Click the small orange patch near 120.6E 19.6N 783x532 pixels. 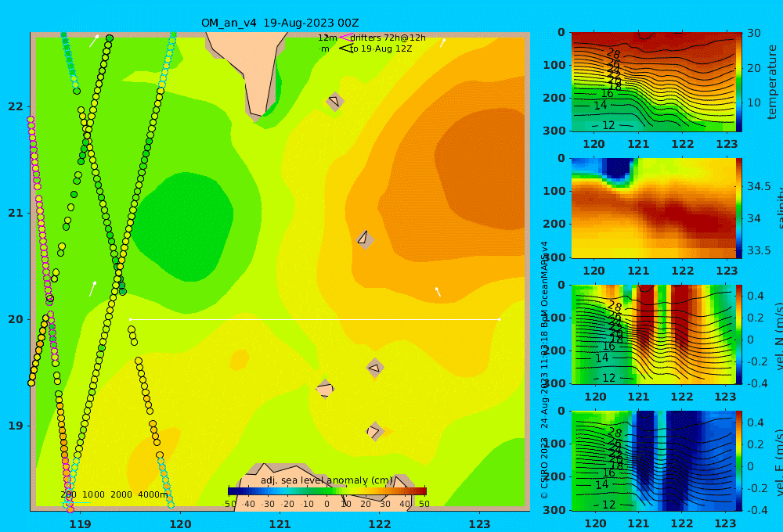coord(240,359)
